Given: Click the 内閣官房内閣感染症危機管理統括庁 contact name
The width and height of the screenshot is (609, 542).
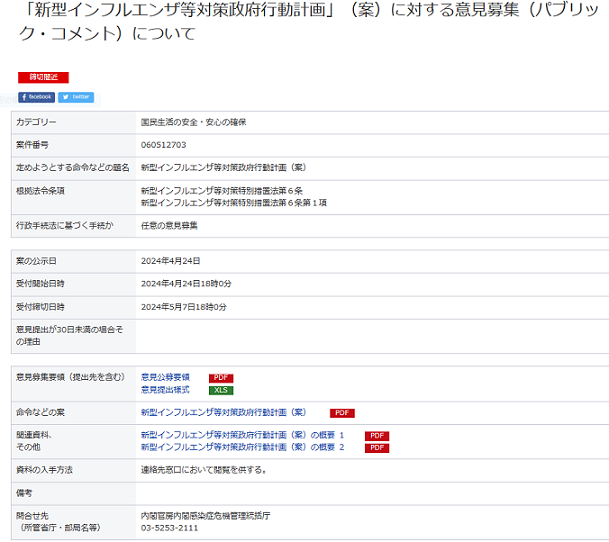Looking at the screenshot, I should point(204,515).
